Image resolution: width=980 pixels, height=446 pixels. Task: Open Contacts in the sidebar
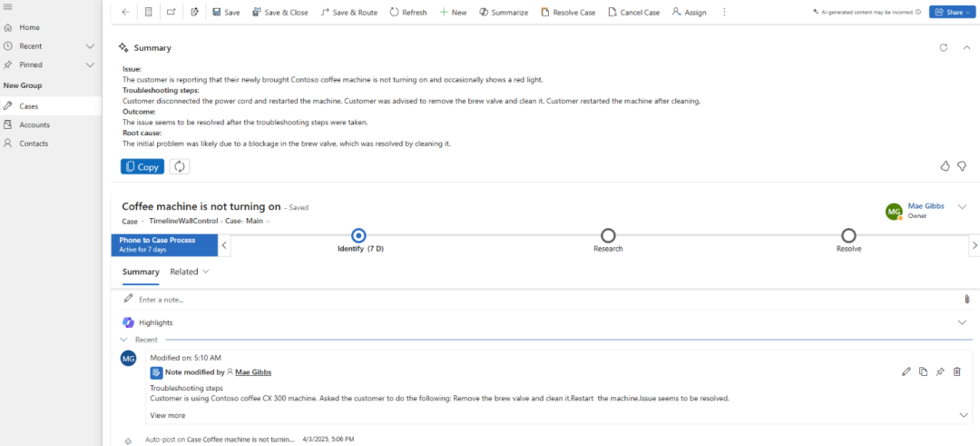(34, 144)
